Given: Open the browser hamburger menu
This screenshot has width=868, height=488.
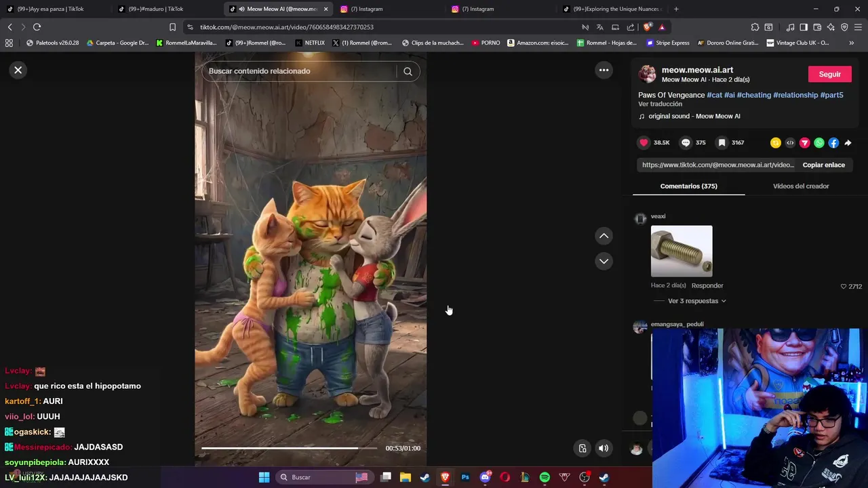Looking at the screenshot, I should coord(859,27).
